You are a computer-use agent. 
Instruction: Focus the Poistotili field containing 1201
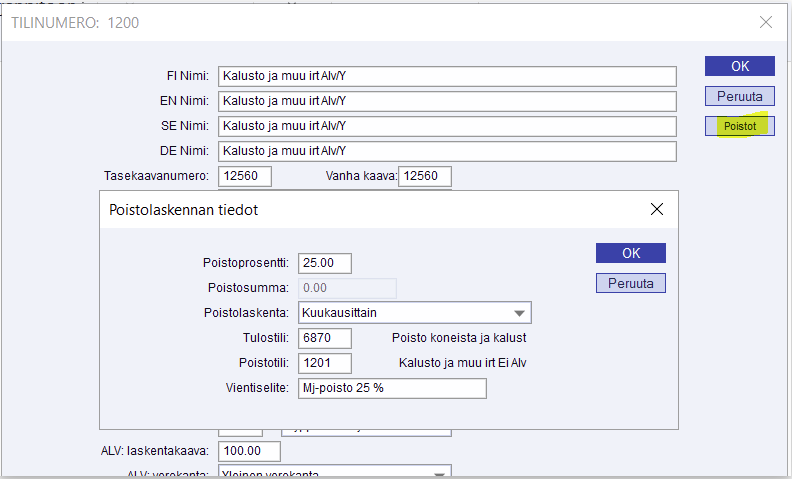coord(324,363)
